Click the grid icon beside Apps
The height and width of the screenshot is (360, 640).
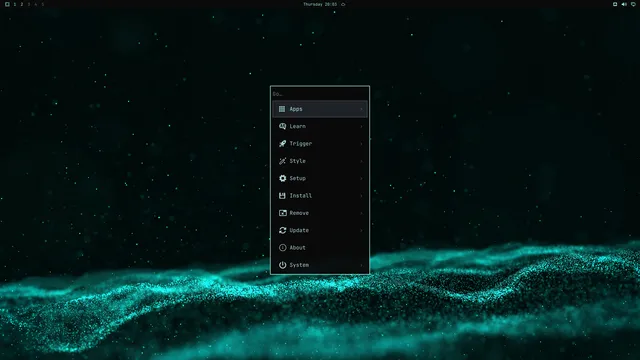282,109
